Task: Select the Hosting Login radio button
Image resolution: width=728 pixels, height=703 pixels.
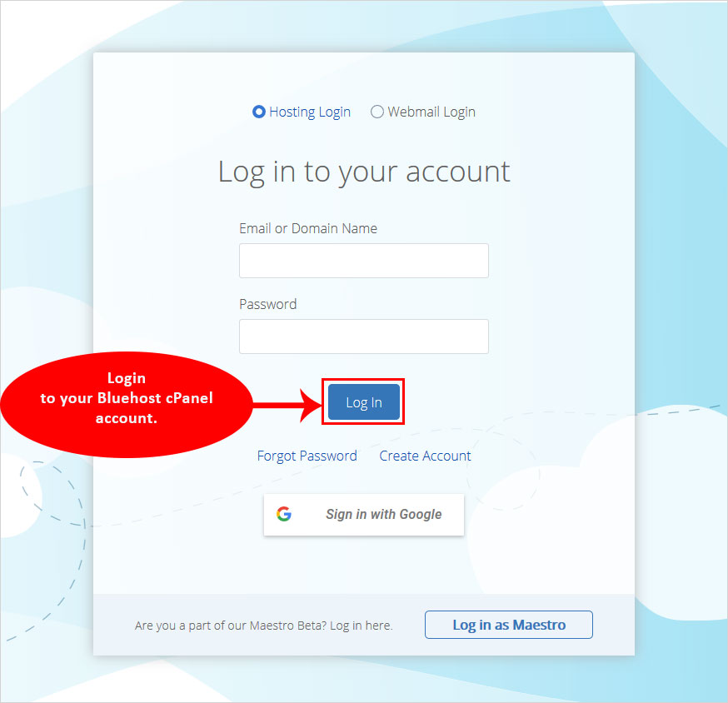Action: click(258, 112)
